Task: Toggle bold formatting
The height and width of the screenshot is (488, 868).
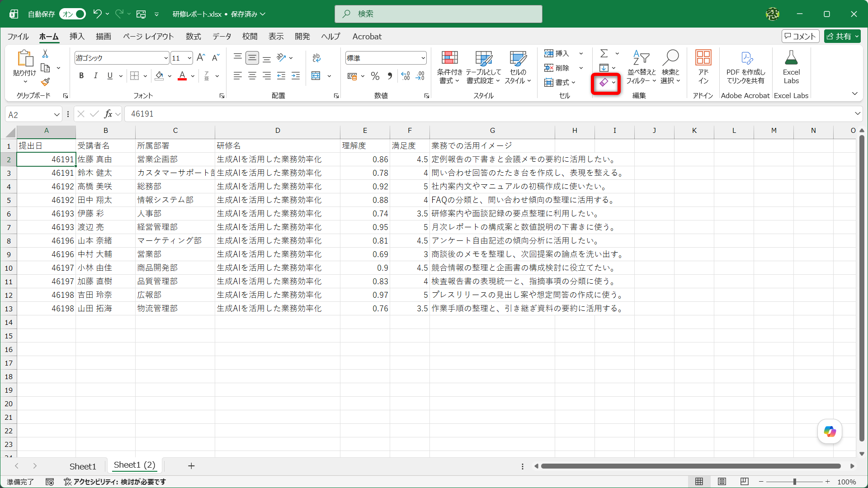Action: click(81, 76)
